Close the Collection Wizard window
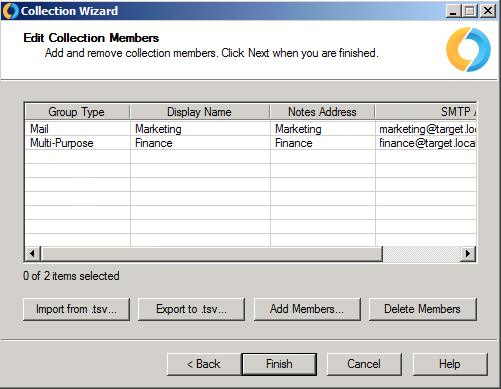Screen dimensions: 501x389 tap(488, 11)
